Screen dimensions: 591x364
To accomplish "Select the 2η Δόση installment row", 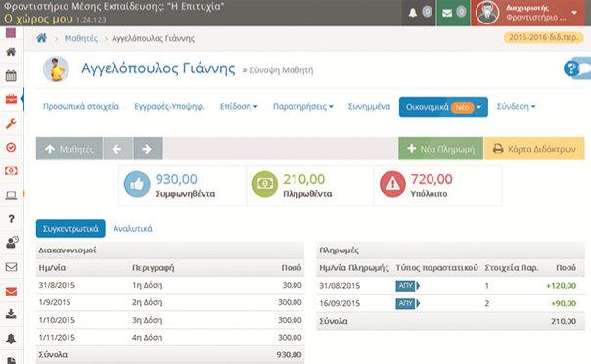I will point(170,302).
